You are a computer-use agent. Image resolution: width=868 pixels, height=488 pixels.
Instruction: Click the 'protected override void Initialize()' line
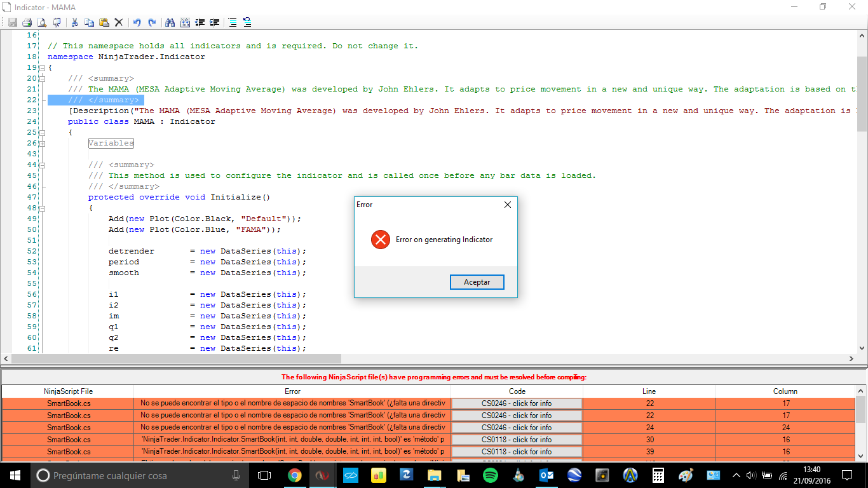click(x=179, y=197)
